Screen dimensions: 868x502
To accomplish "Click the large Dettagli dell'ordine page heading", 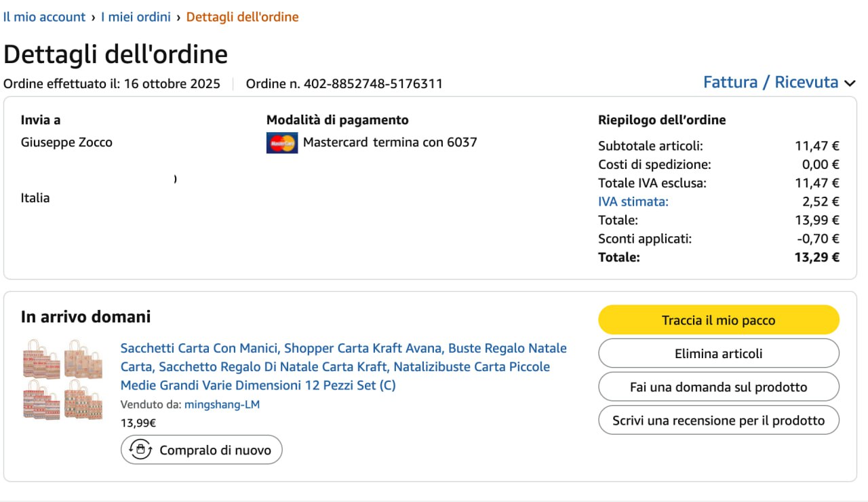I will 116,54.
